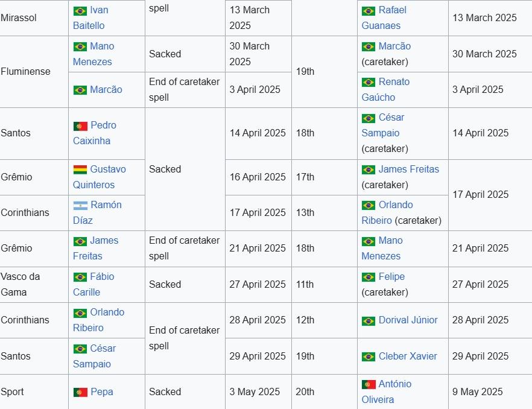Image resolution: width=532 pixels, height=409 pixels.
Task: Click the Brazilian flag beside Renato Gaúcho
Action: click(x=369, y=82)
